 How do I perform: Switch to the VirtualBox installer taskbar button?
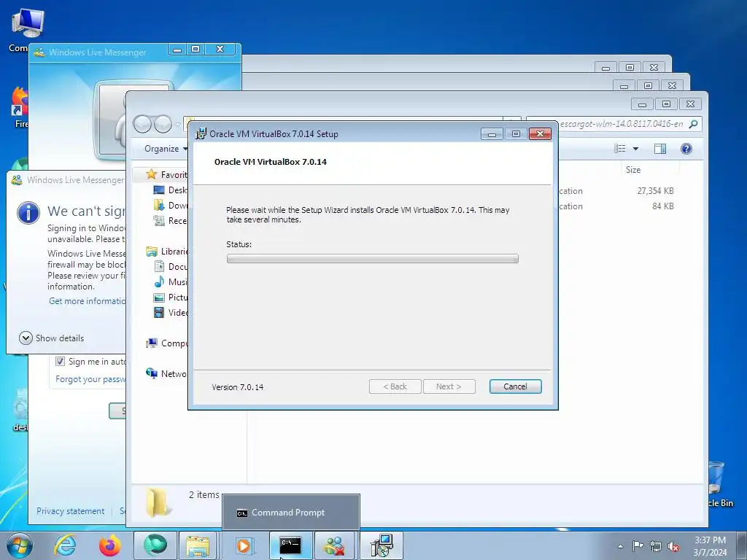tap(382, 545)
